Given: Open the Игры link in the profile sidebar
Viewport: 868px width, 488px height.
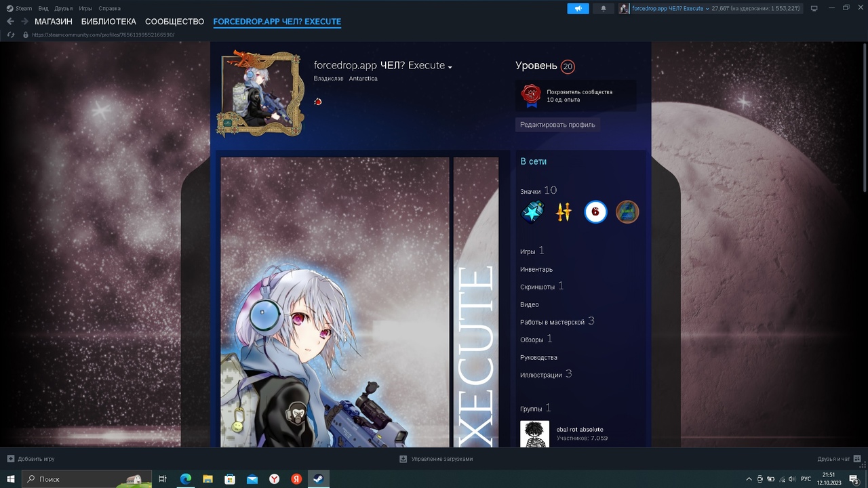Looking at the screenshot, I should (x=528, y=251).
